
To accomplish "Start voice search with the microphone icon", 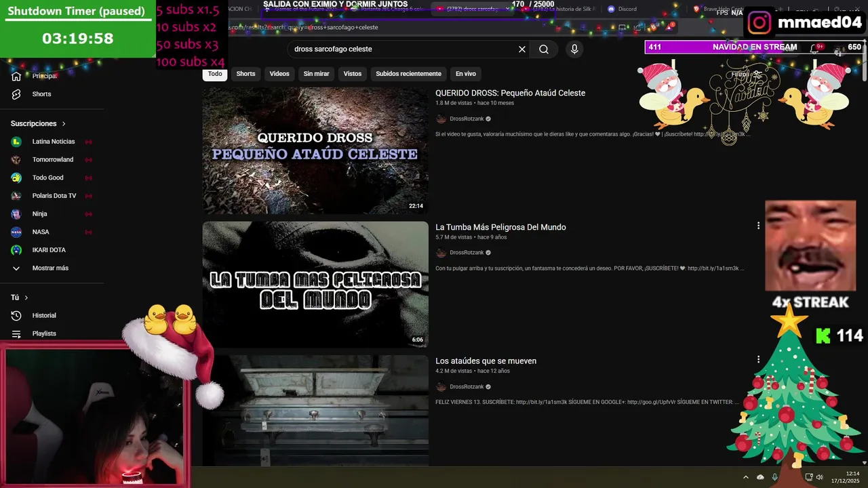I will click(x=574, y=49).
